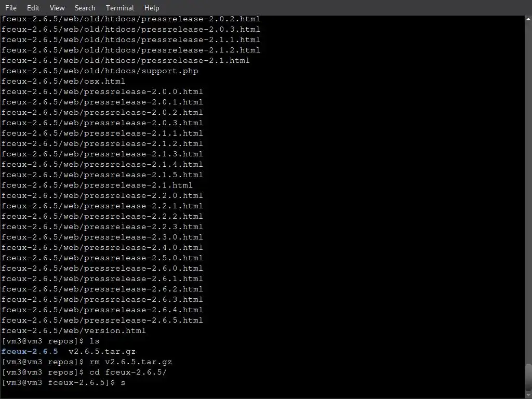This screenshot has width=532, height=399.
Task: Click the line web/version.html
Action: point(74,331)
